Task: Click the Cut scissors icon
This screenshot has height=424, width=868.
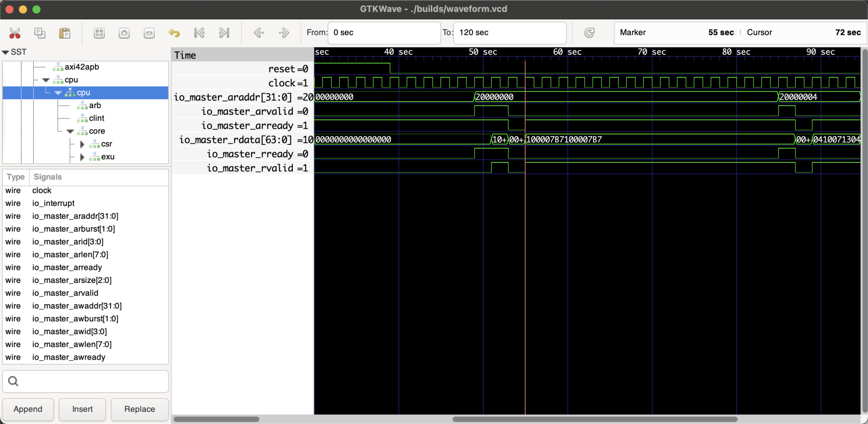Action: (15, 33)
